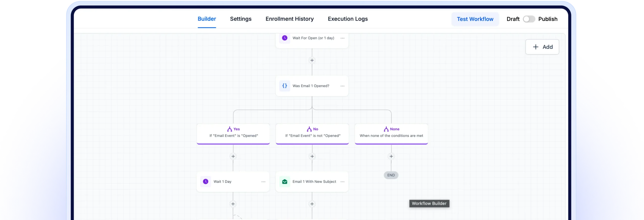Click the branch icon beside Yes
Viewport: 644px width, 220px height.
pyautogui.click(x=229, y=129)
